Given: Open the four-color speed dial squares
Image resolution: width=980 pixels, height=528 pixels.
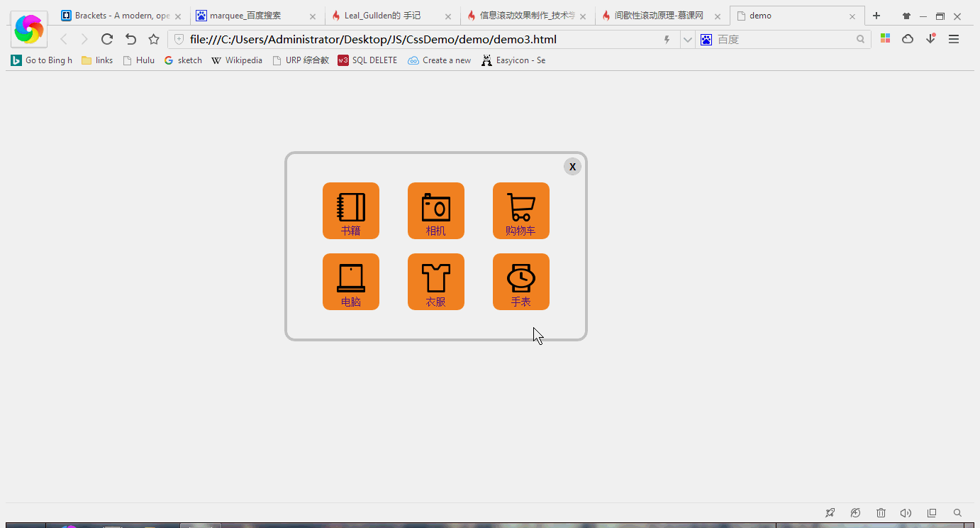Looking at the screenshot, I should point(885,38).
